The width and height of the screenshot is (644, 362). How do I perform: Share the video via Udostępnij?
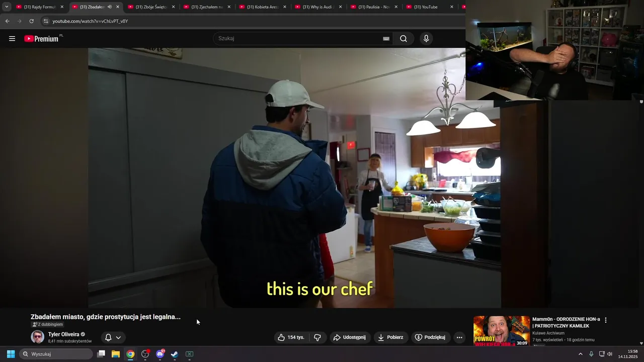pyautogui.click(x=350, y=337)
